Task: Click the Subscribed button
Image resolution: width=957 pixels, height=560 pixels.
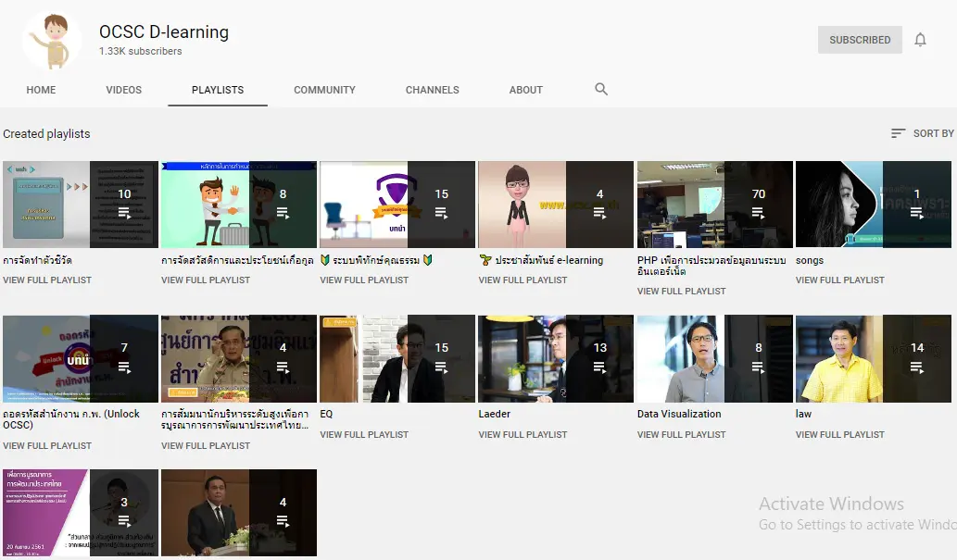Action: pyautogui.click(x=860, y=40)
